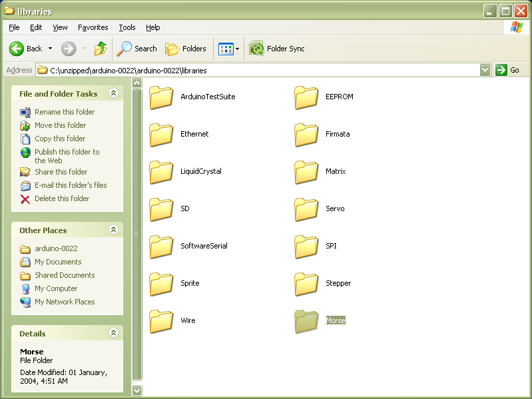Click Move this folder
Image resolution: width=532 pixels, height=399 pixels.
[61, 125]
